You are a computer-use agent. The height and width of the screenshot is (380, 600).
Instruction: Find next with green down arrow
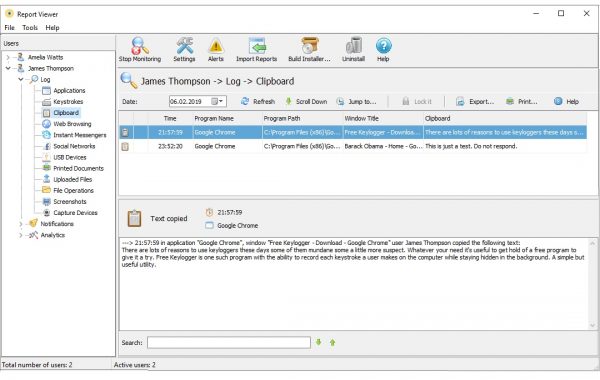click(x=318, y=342)
